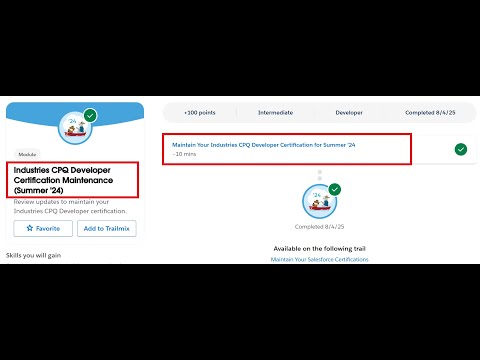Click the completed badge image above the Completed date
This screenshot has width=480, height=360.
319,202
